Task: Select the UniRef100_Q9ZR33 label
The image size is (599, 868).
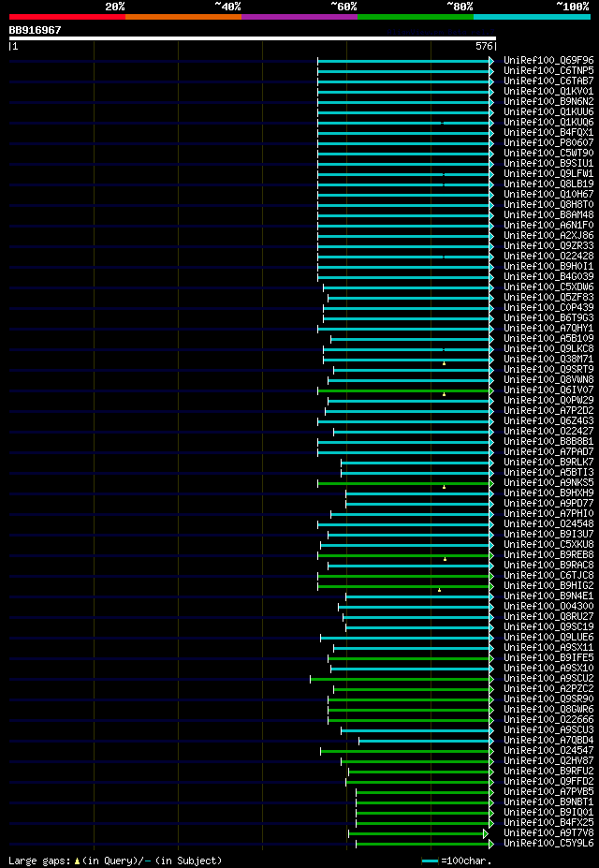Action: (548, 246)
